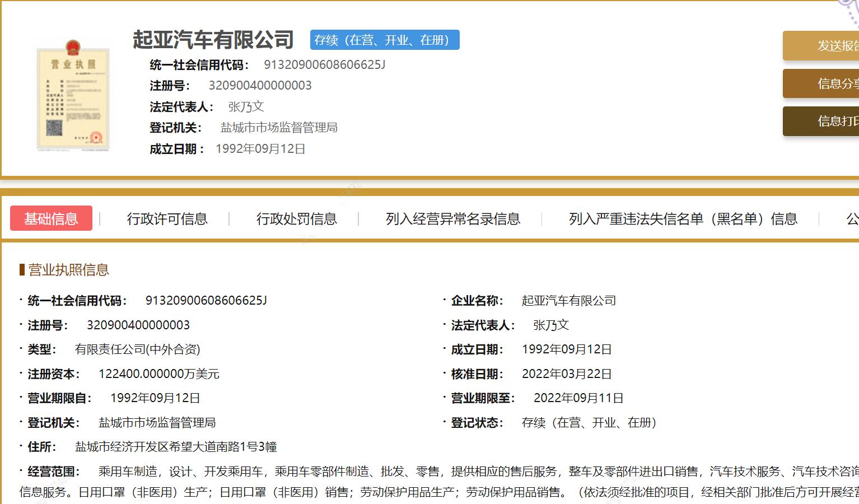859x504 pixels.
Task: Click the header credit code 91320900608606625J
Action: [x=325, y=65]
